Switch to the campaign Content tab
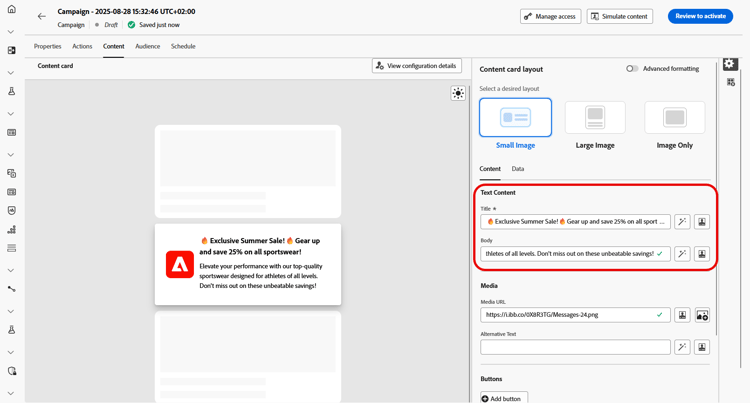 [x=113, y=46]
